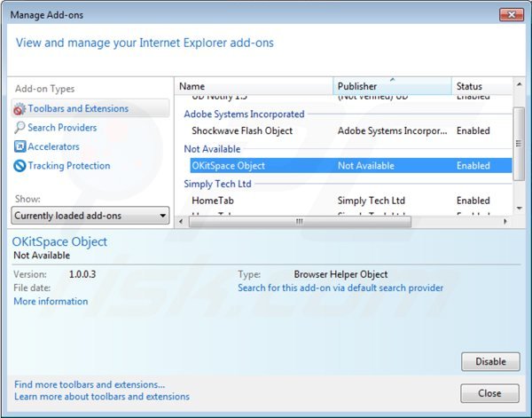Select the HomeTab add-on row
Viewport: 532px width, 418px height.
coord(351,201)
